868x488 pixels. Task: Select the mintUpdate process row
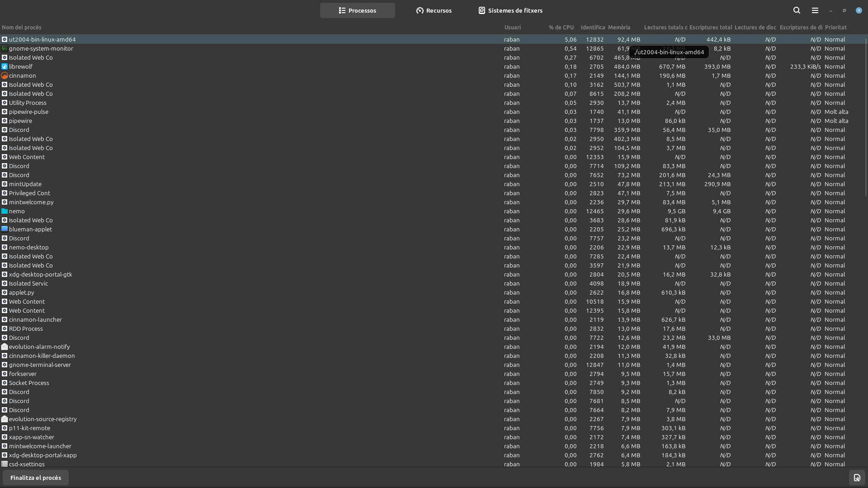coord(25,184)
